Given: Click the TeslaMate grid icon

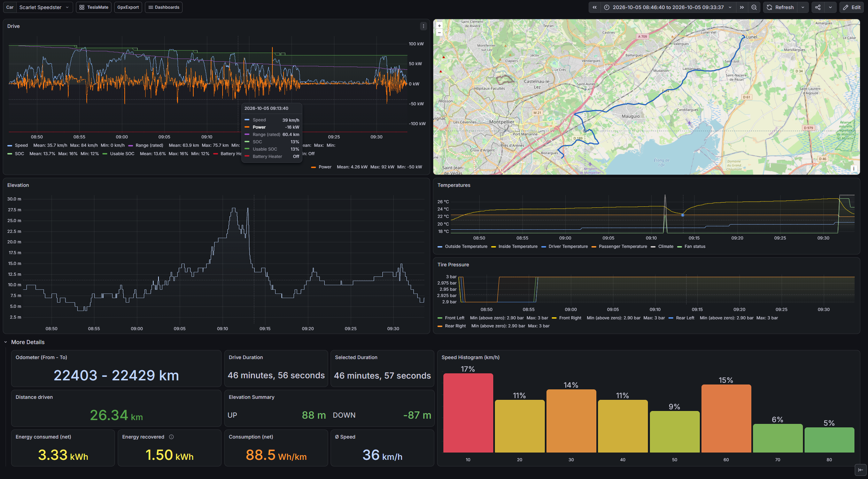Looking at the screenshot, I should pos(82,7).
